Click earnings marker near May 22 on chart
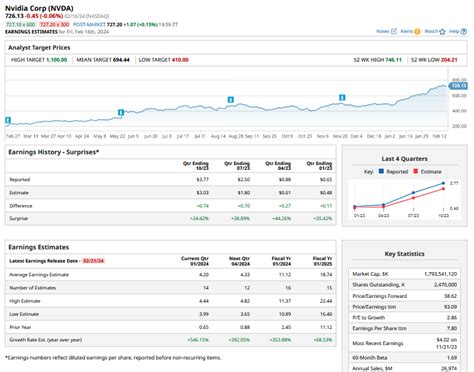Viewport: 474px width, 372px height. 121,113
